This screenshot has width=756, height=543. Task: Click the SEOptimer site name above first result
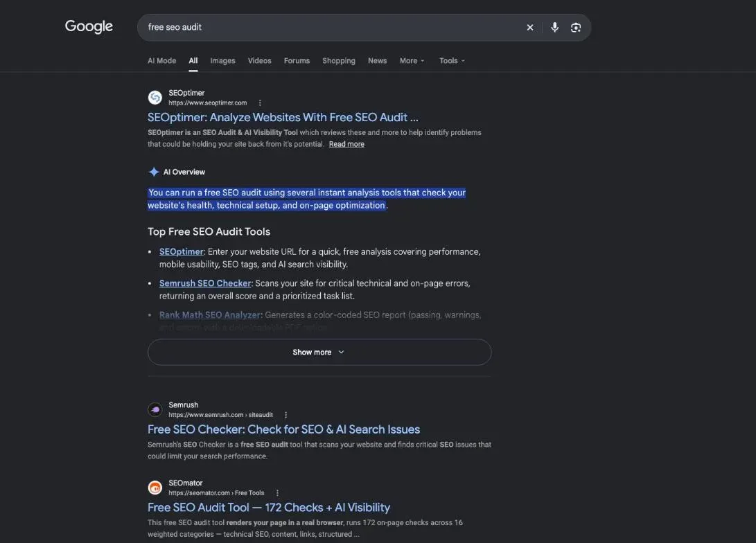coord(186,93)
